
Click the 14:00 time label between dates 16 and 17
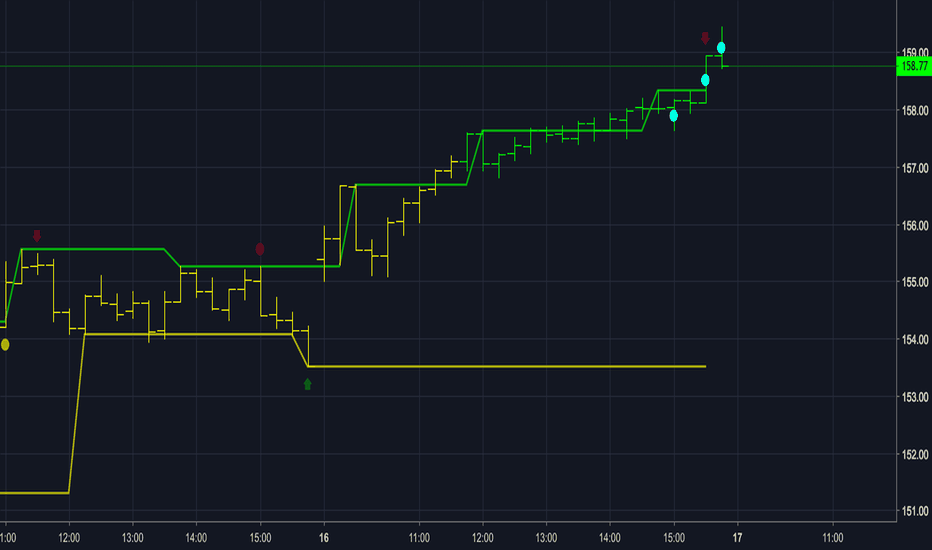pos(610,538)
